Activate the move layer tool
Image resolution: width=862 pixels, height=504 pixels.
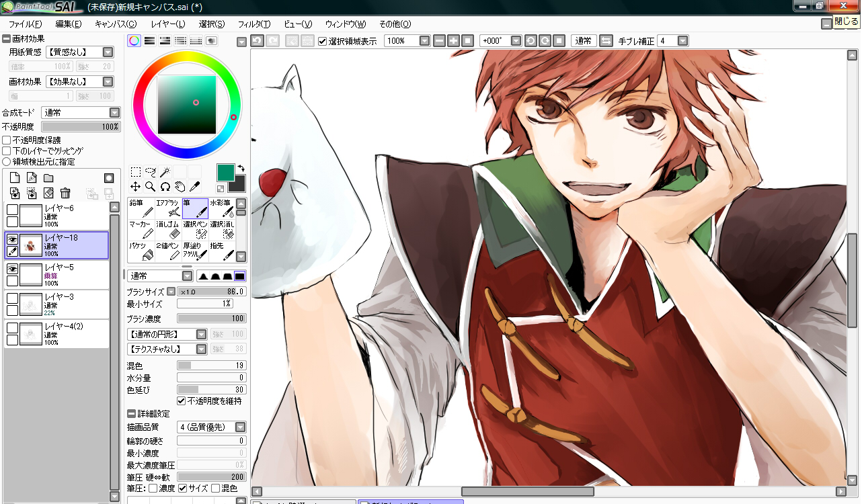point(135,186)
